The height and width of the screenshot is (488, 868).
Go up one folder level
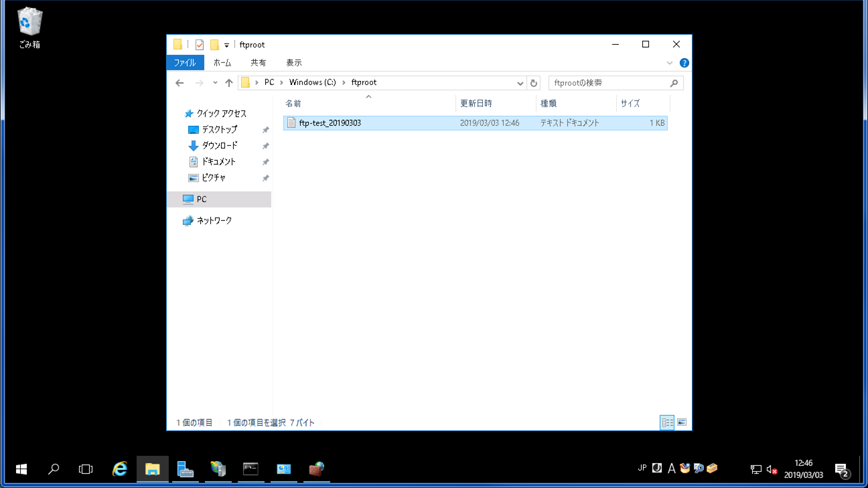(229, 83)
